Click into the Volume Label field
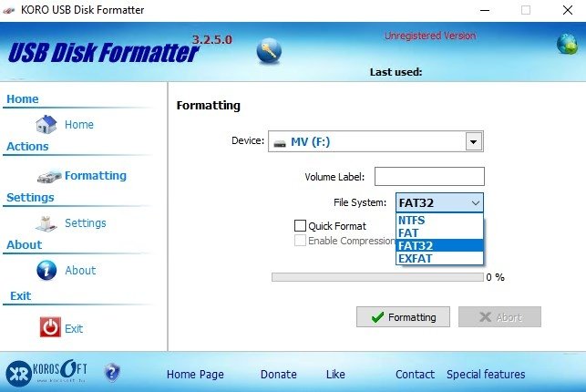The height and width of the screenshot is (392, 586). point(429,176)
